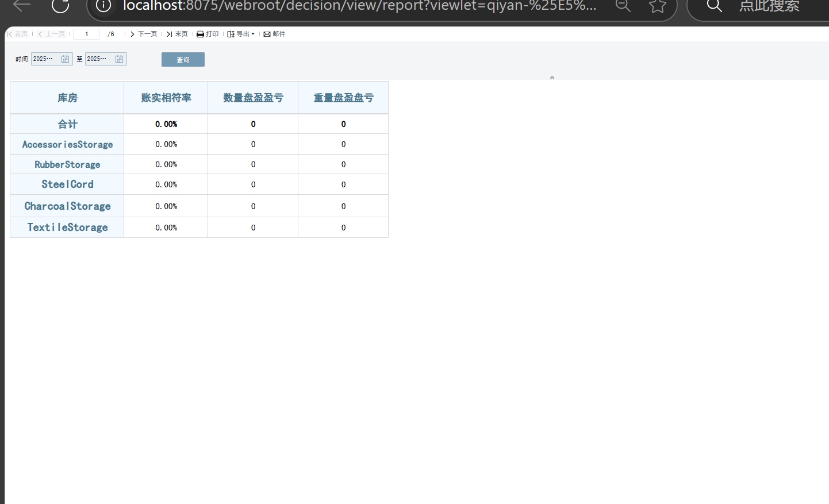Image resolution: width=829 pixels, height=504 pixels.
Task: Click the 数量盘盈盈亏 column header
Action: (253, 98)
